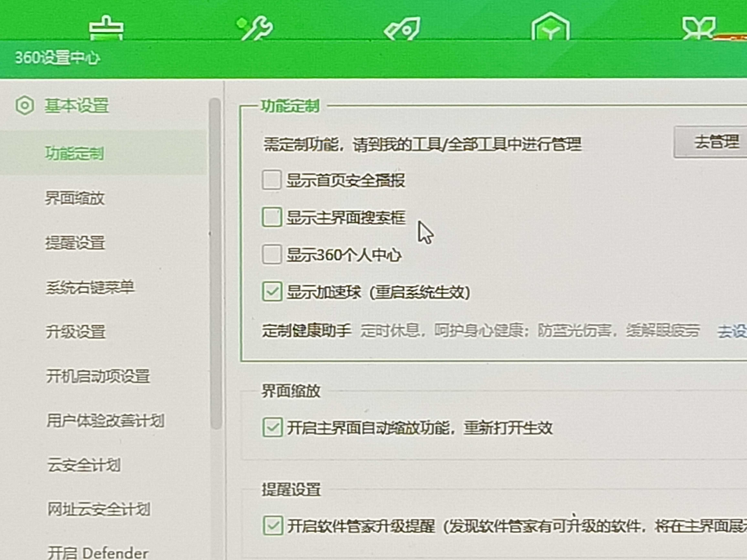The width and height of the screenshot is (747, 560).
Task: Open 开机启动项设置 sidebar item
Action: click(98, 376)
